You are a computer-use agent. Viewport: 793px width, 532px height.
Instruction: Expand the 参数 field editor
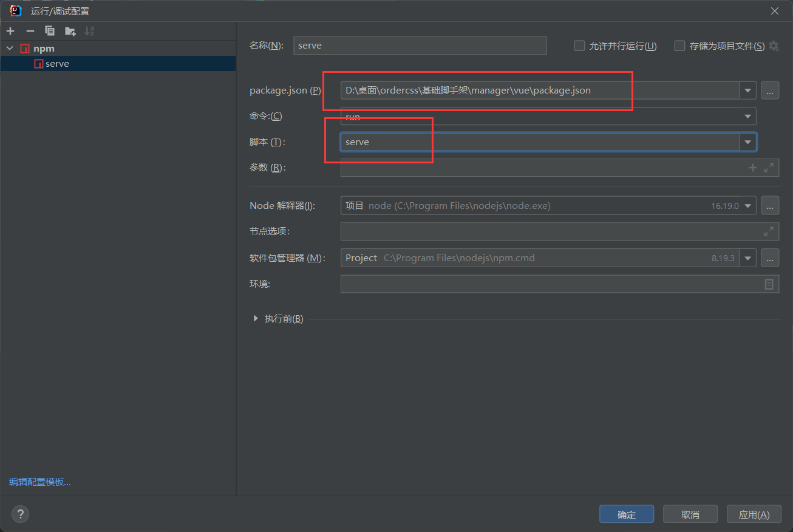[769, 168]
